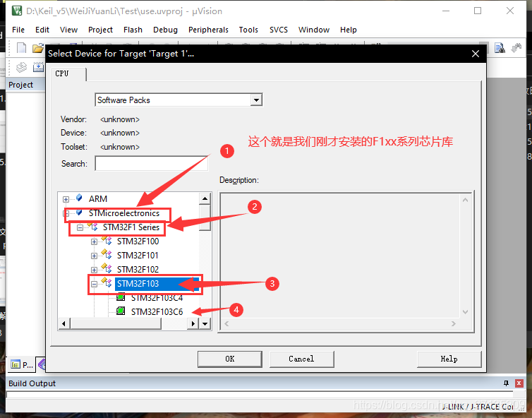Click the device tree vertical scrollbar thumb
The height and width of the screenshot is (418, 532).
205,217
